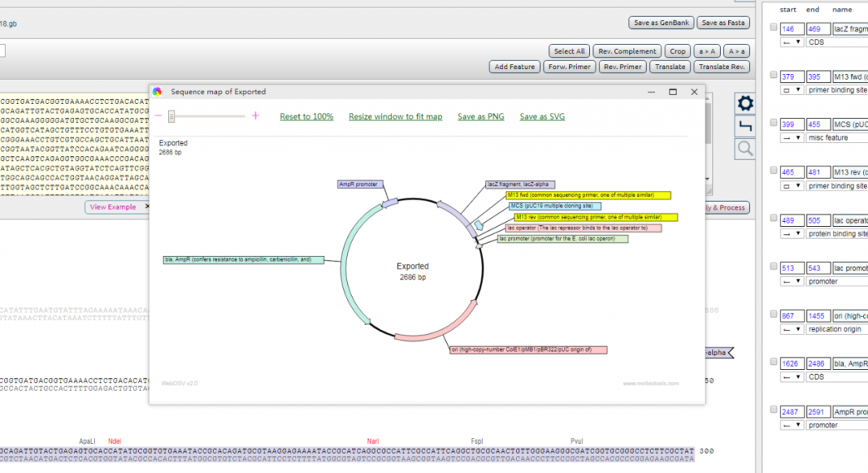Close the Sequence map popup window
The image size is (868, 473).
tap(693, 92)
